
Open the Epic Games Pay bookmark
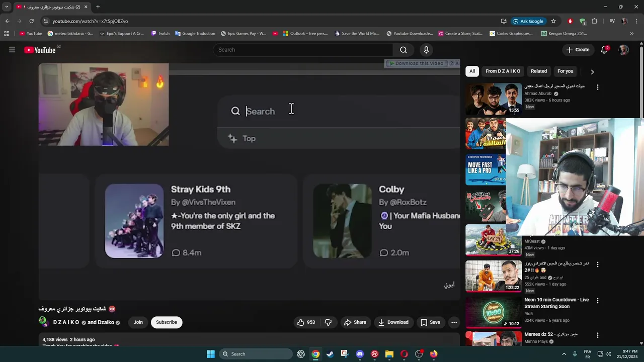tap(244, 34)
